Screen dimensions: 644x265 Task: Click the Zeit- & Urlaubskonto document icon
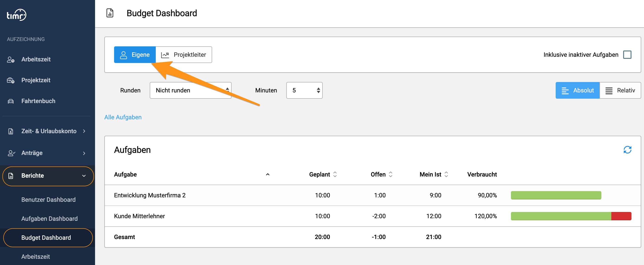click(x=11, y=131)
